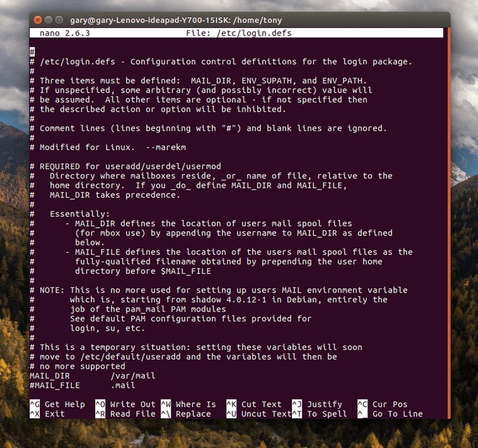Click the terminal window title text
The height and width of the screenshot is (448, 478).
176,20
